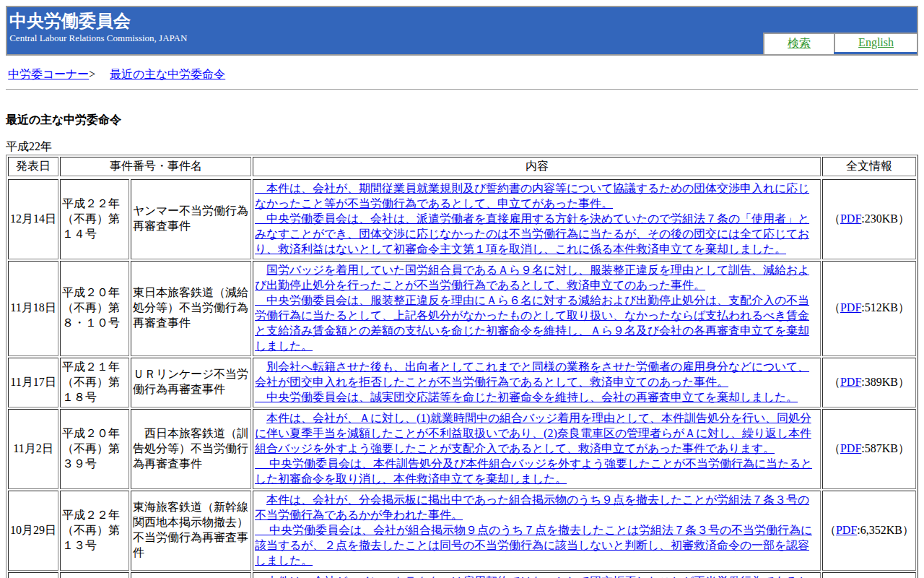Open the 組合掲示物撤去 case summary link
Image resolution: width=924 pixels, height=578 pixels.
(x=531, y=530)
